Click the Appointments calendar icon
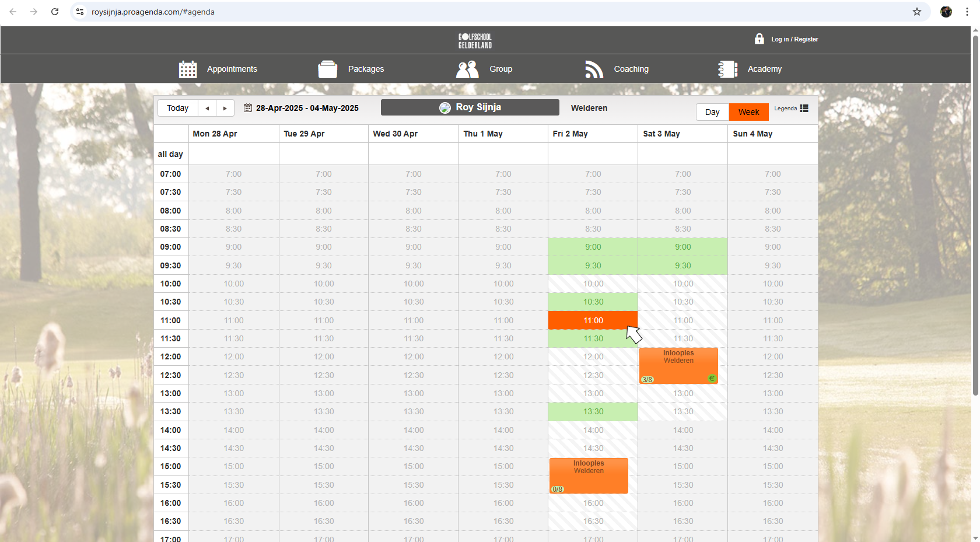 pyautogui.click(x=188, y=69)
